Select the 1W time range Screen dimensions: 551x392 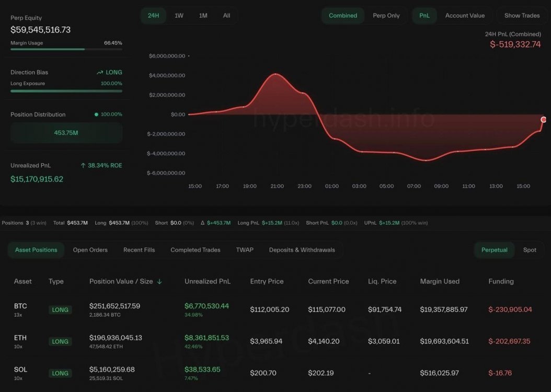[179, 16]
